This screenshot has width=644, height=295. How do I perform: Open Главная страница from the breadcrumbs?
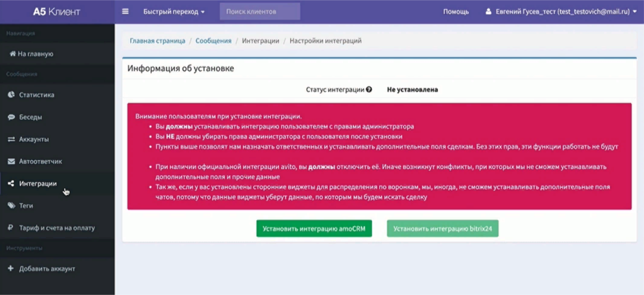[x=157, y=40]
